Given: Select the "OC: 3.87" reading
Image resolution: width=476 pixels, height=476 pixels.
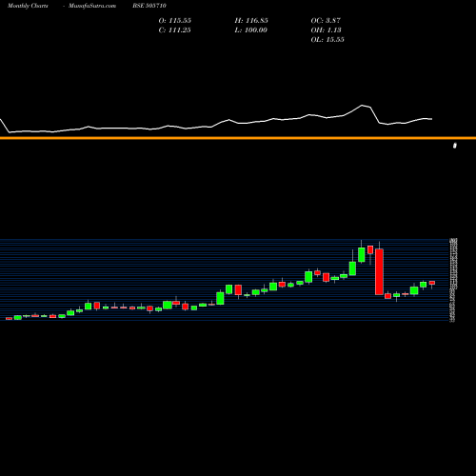Looking at the screenshot, I should pos(326,21).
